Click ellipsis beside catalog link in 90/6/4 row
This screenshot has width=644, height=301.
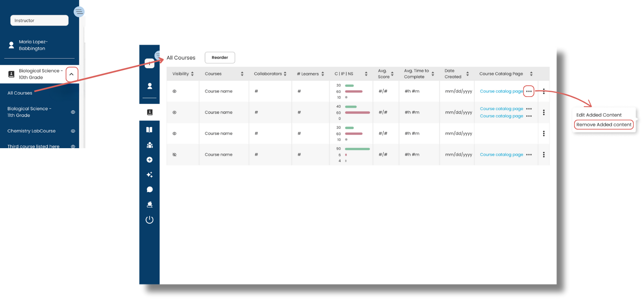529,155
